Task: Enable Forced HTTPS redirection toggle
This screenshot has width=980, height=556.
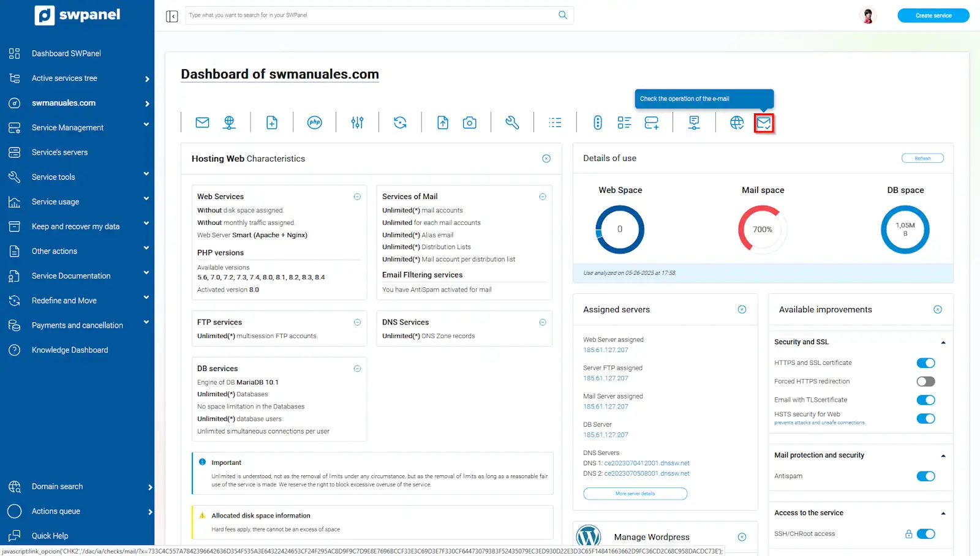Action: (925, 381)
